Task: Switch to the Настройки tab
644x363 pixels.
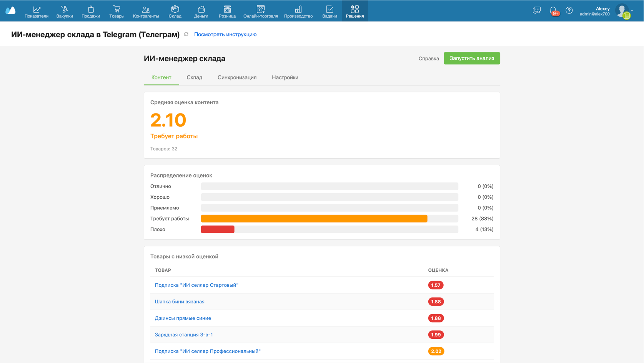Action: pos(285,77)
